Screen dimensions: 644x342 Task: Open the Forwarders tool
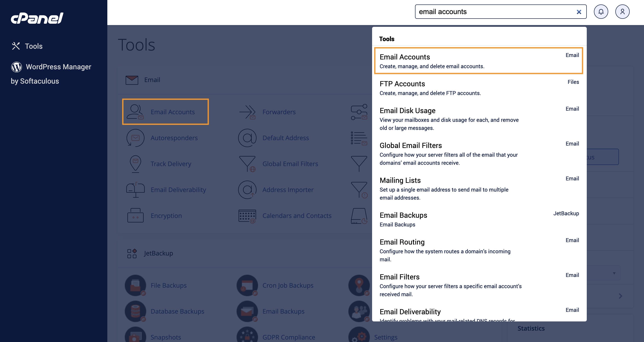[279, 112]
